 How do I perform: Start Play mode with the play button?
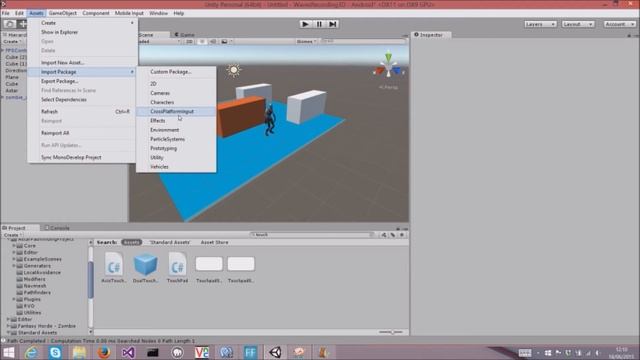pos(305,24)
